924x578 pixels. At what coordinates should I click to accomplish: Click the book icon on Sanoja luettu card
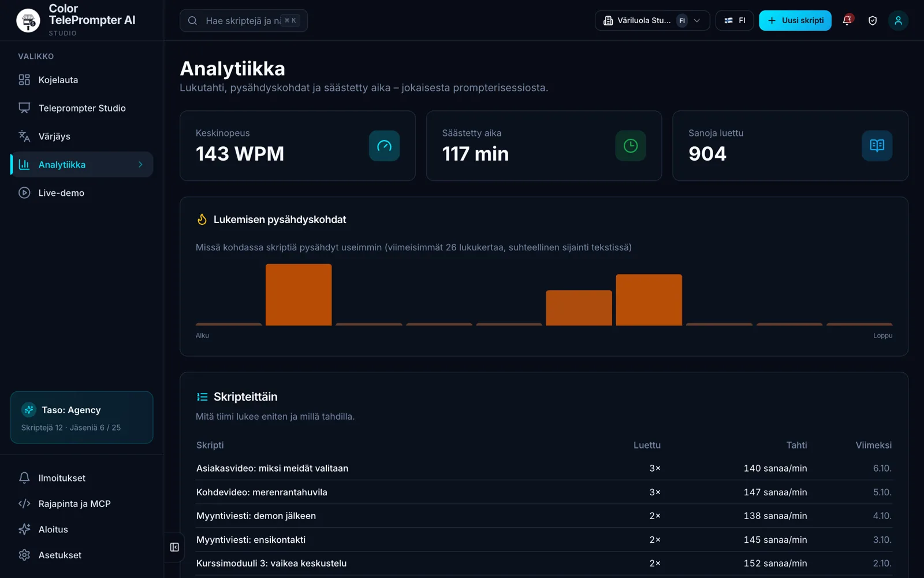(x=877, y=146)
